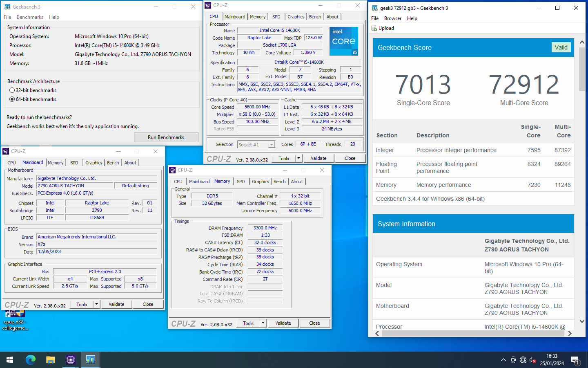The height and width of the screenshot is (368, 588).
Task: Click the DRAM Frequency 3300.0 MHz value
Action: pos(265,228)
